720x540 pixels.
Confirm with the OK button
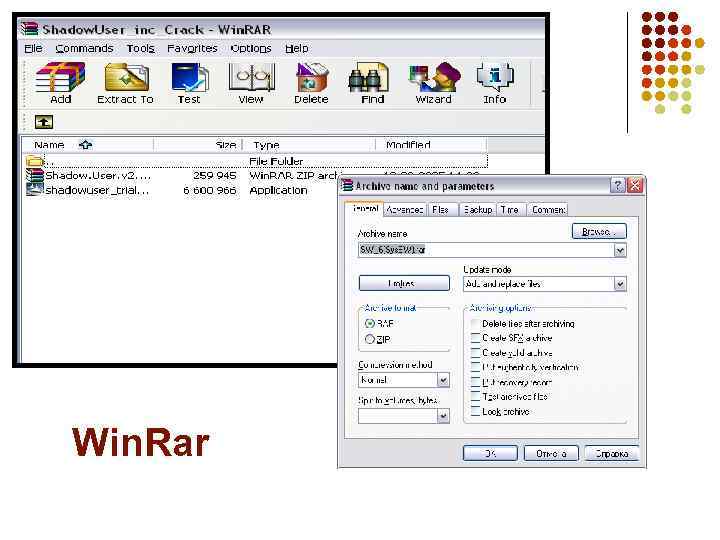[490, 453]
